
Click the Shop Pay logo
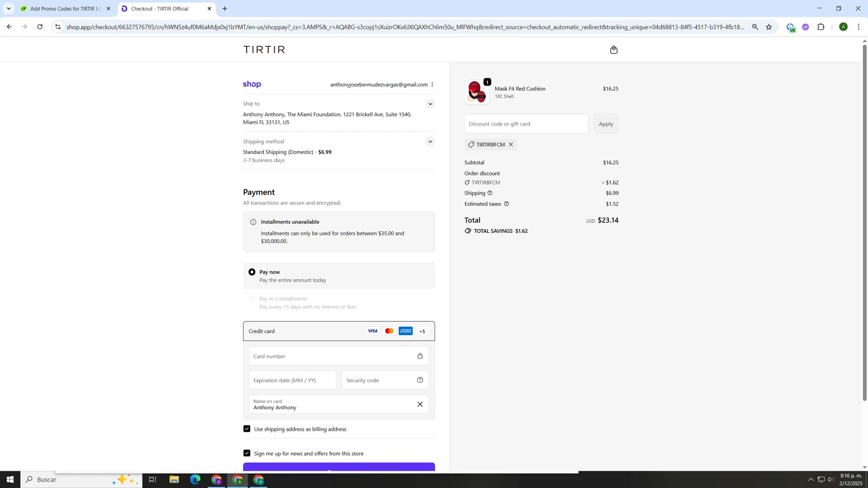[252, 84]
